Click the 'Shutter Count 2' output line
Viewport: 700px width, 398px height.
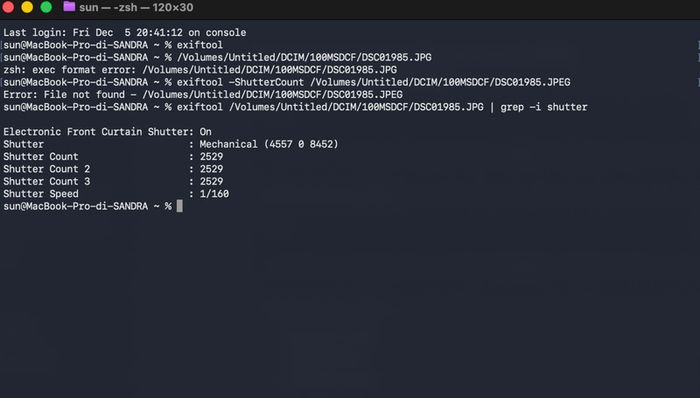pos(113,169)
